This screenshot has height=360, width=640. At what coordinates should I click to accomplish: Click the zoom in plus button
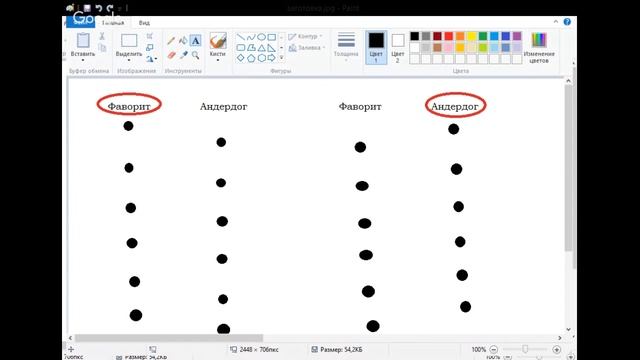(x=556, y=349)
